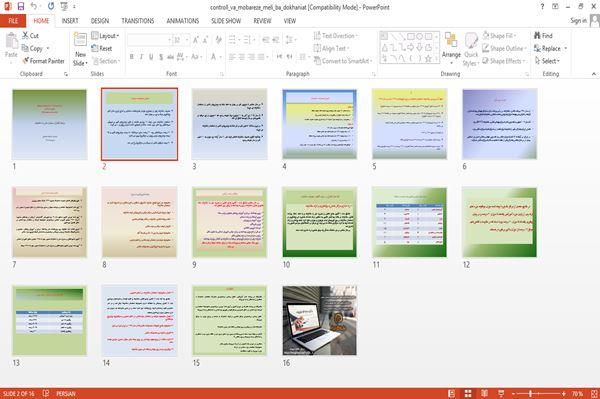The image size is (600, 399).
Task: Click PERSIAN language indicator in status bar
Action: 66,393
